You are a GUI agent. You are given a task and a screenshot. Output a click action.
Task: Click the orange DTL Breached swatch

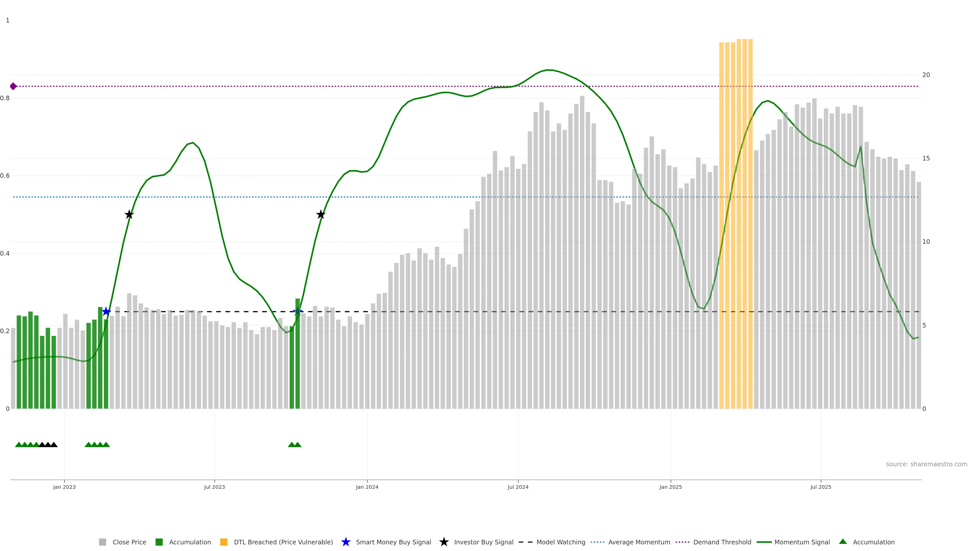224,542
